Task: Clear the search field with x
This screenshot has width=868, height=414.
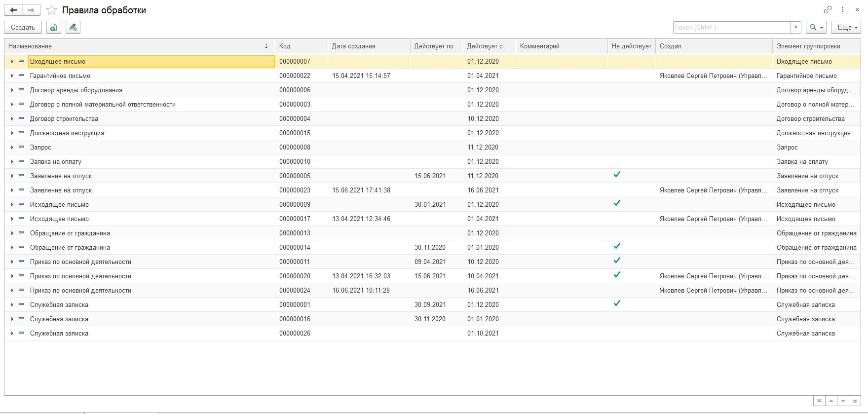Action: 795,27
